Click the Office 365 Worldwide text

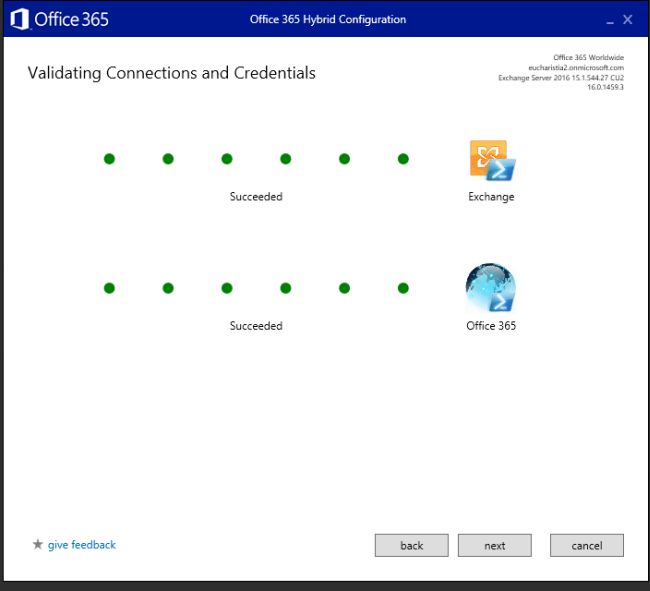point(589,58)
